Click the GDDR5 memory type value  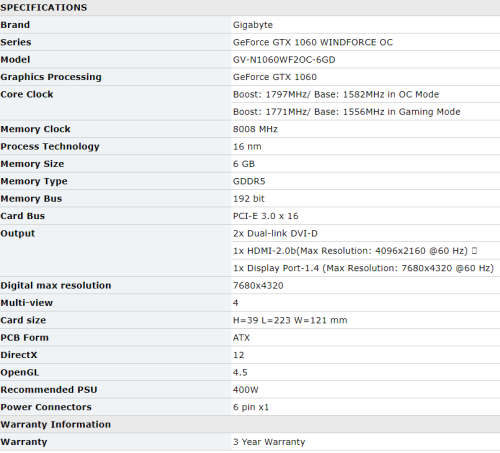(249, 181)
